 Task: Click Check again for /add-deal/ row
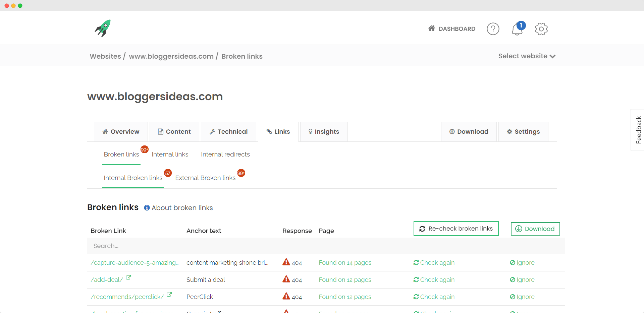tap(434, 280)
